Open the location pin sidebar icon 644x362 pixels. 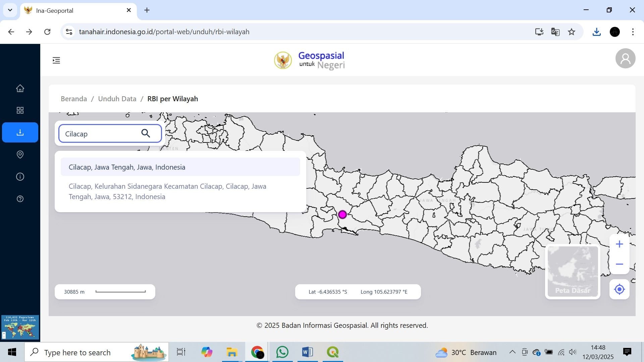(20, 155)
